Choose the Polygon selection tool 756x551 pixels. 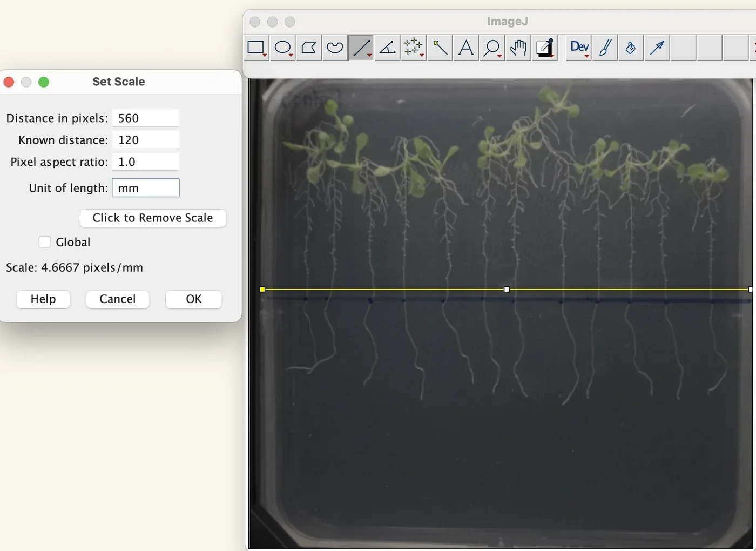coord(309,48)
